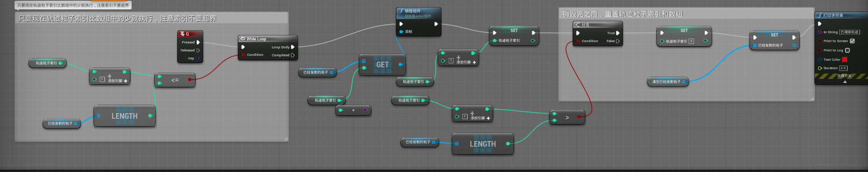
Task: Click the 目标 target pin on 销毁组件 node
Action: click(x=401, y=32)
